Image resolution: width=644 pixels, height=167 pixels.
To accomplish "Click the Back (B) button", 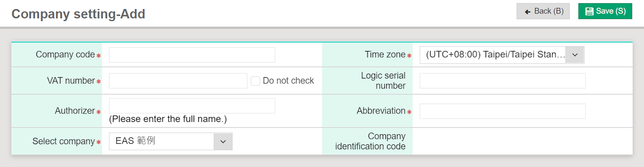I will pos(543,11).
